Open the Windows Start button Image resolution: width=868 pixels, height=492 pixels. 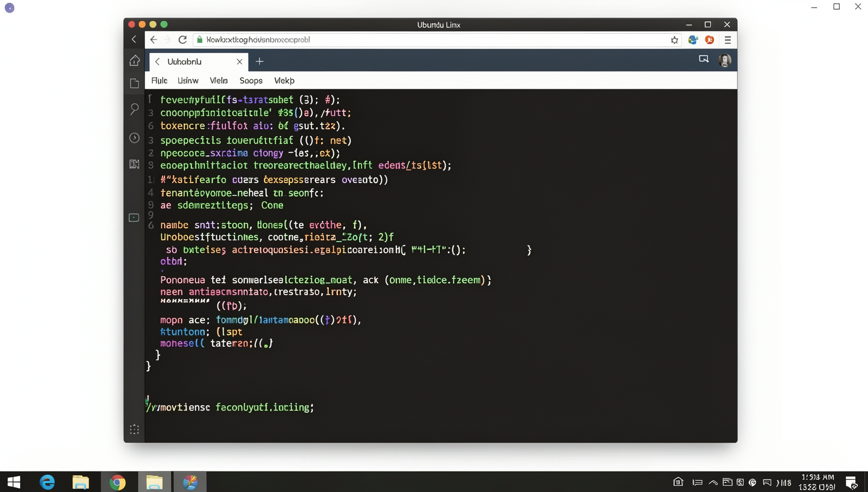14,482
